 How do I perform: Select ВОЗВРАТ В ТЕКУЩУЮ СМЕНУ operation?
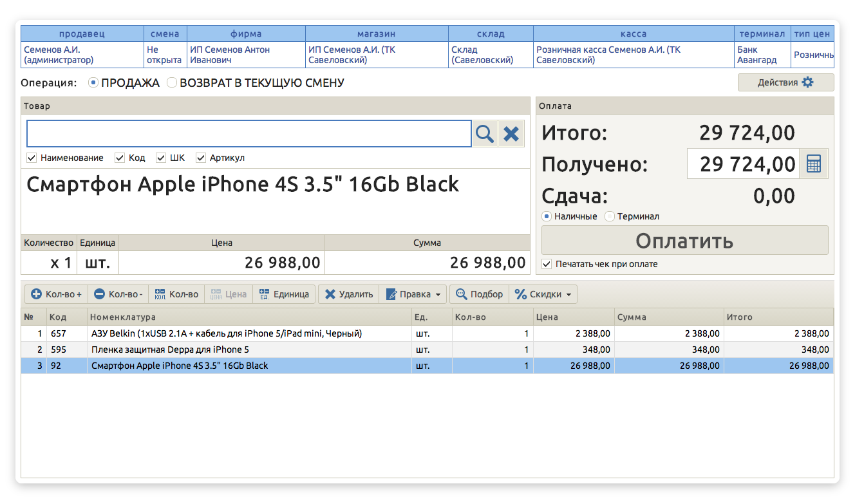pyautogui.click(x=172, y=83)
